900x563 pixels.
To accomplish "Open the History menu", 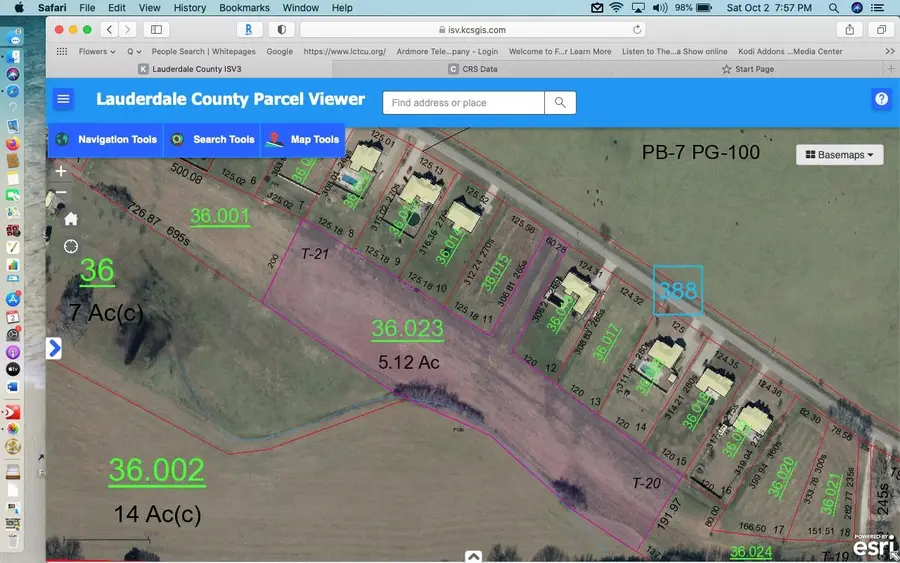I will [189, 7].
